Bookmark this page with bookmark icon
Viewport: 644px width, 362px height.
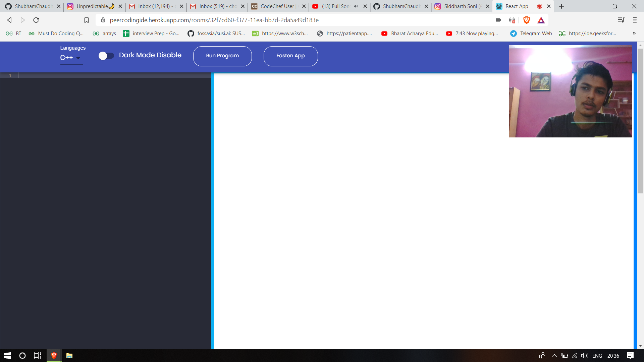[86, 20]
